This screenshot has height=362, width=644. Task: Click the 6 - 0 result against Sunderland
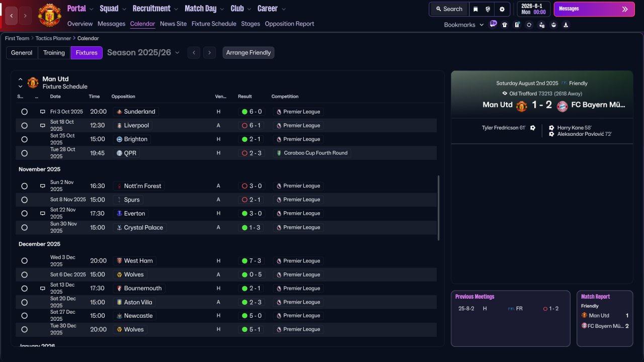(x=252, y=112)
